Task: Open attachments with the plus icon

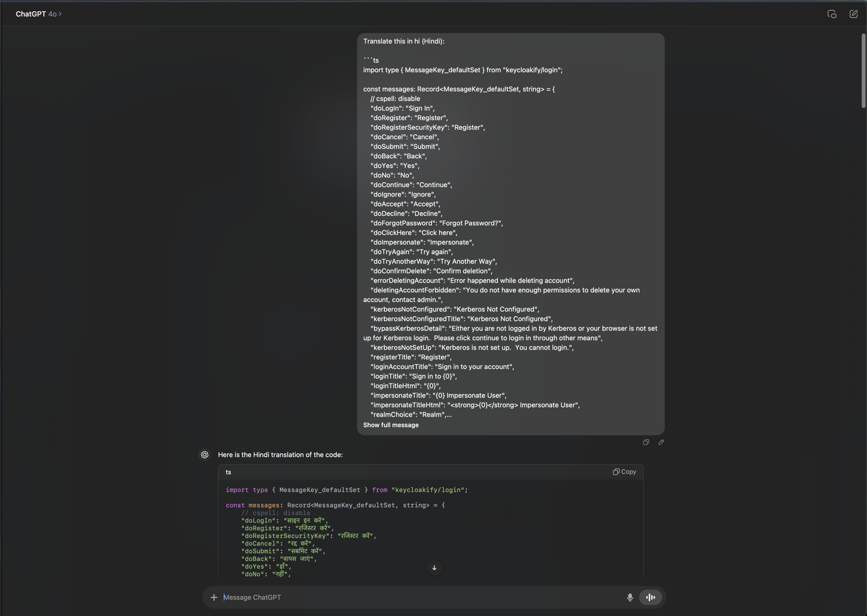Action: [214, 597]
